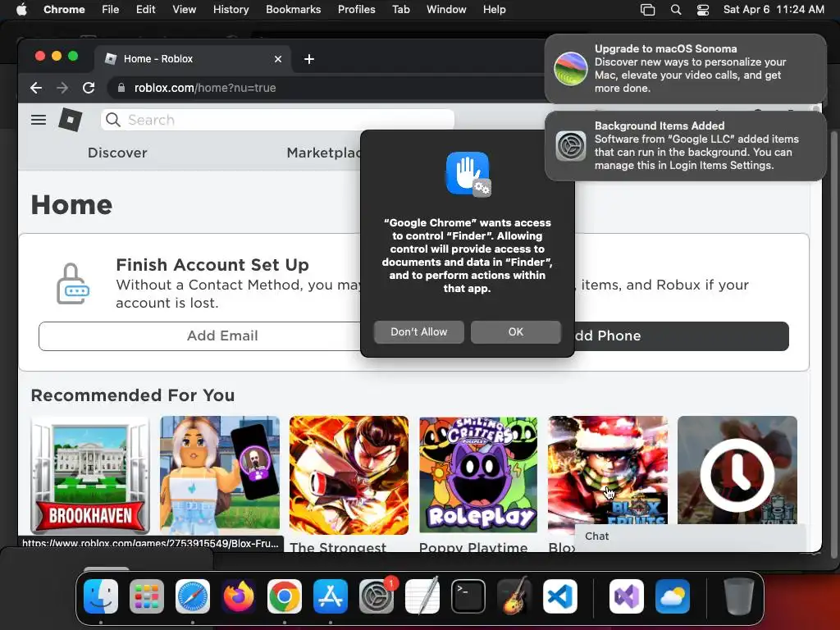The image size is (840, 630).
Task: Open System Settings from the Dock
Action: 377,596
